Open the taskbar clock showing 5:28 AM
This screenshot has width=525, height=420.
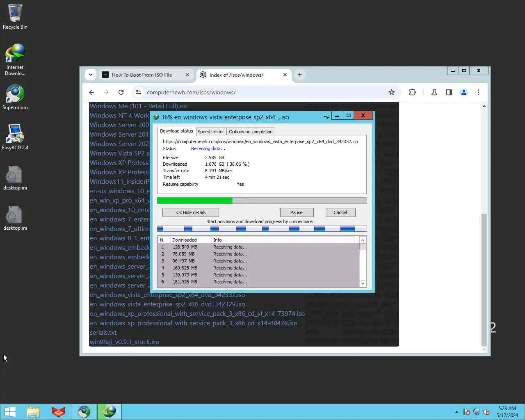[507, 412]
